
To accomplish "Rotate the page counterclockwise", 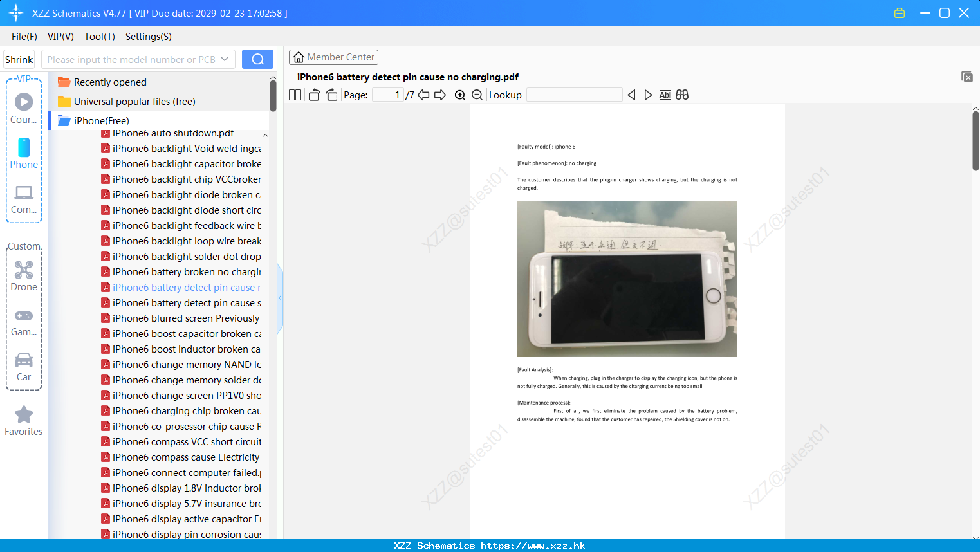I will click(x=314, y=95).
